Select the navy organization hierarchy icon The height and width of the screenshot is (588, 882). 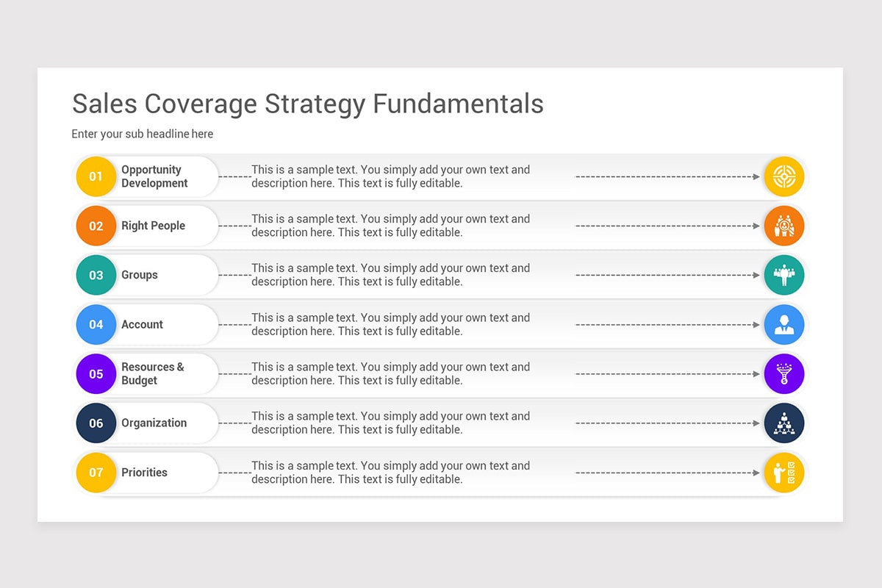click(784, 423)
